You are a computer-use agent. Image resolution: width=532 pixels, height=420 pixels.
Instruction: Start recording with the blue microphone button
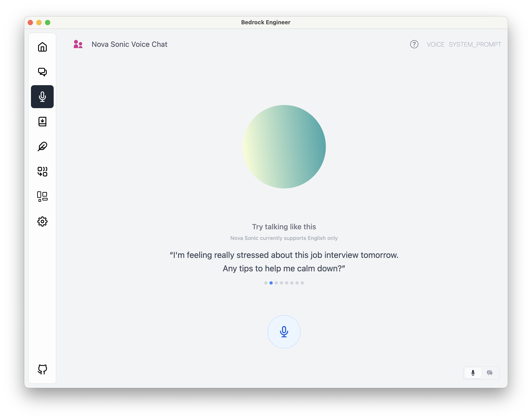click(x=284, y=332)
